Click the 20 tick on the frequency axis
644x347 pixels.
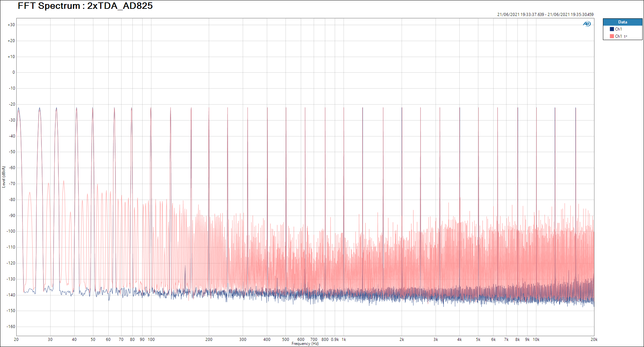[16, 340]
